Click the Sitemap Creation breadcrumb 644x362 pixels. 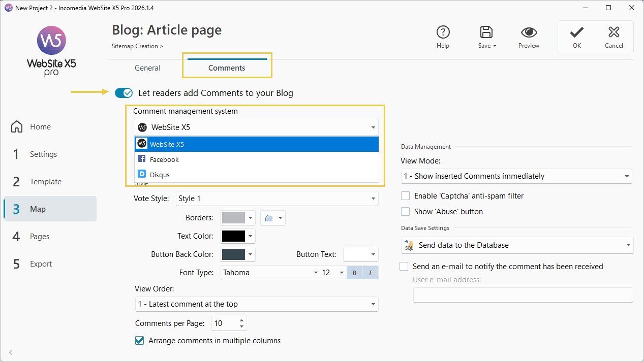coord(137,46)
